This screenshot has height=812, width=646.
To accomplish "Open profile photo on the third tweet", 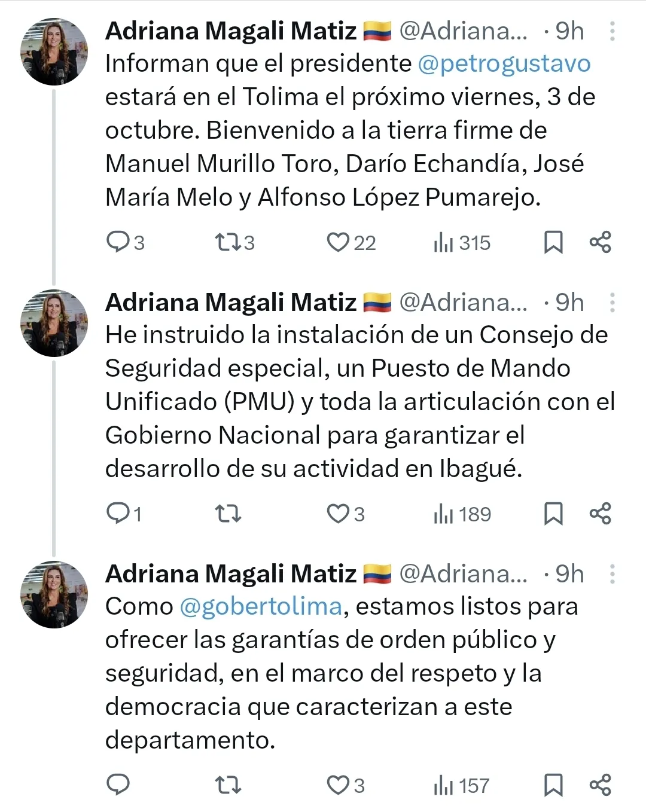I will 54,594.
